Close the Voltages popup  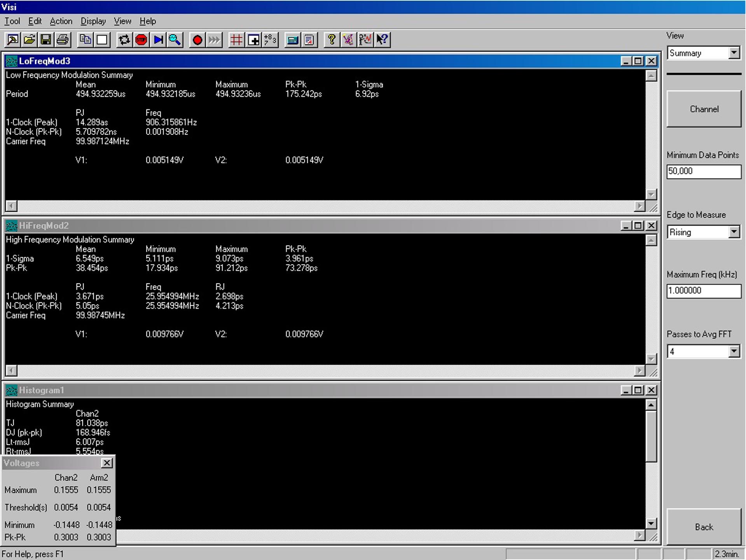pos(107,463)
